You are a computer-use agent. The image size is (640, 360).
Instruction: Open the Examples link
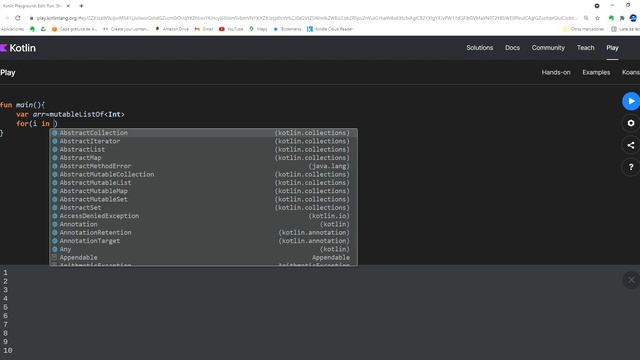pyautogui.click(x=596, y=72)
